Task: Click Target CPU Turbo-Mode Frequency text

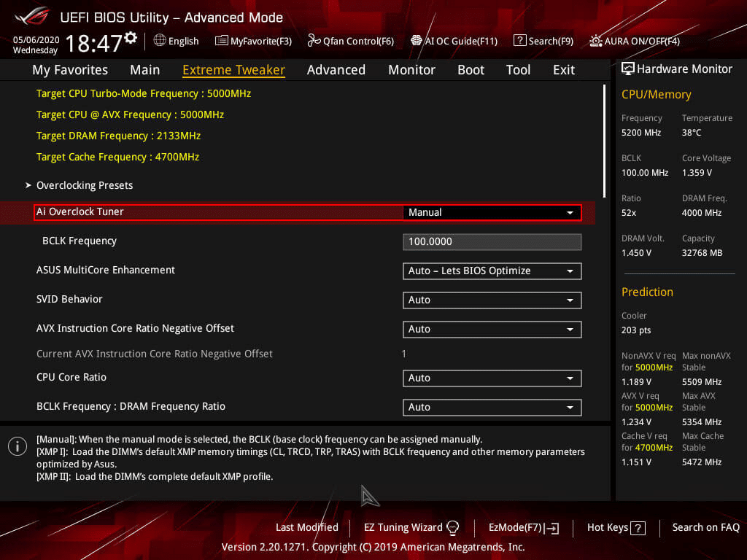Action: click(144, 93)
